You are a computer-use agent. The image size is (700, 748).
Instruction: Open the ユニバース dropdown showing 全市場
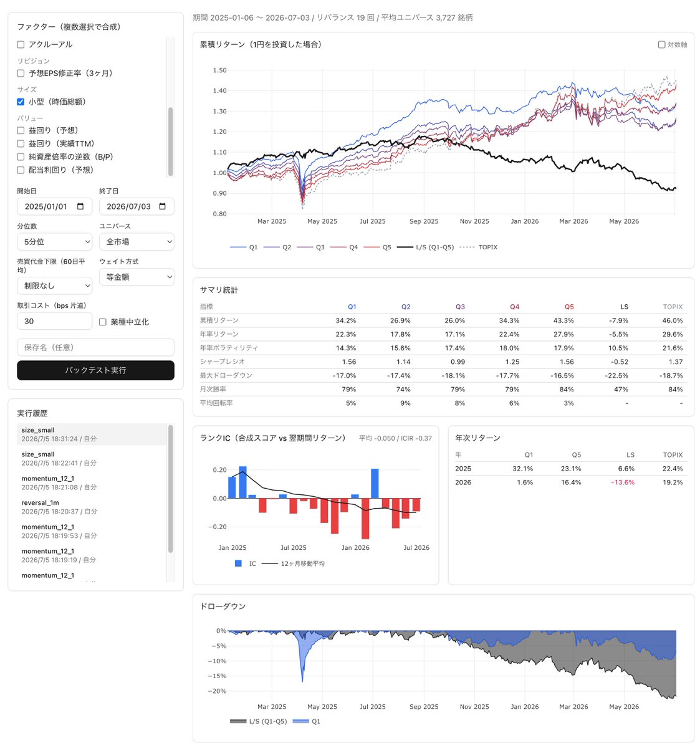coord(137,242)
